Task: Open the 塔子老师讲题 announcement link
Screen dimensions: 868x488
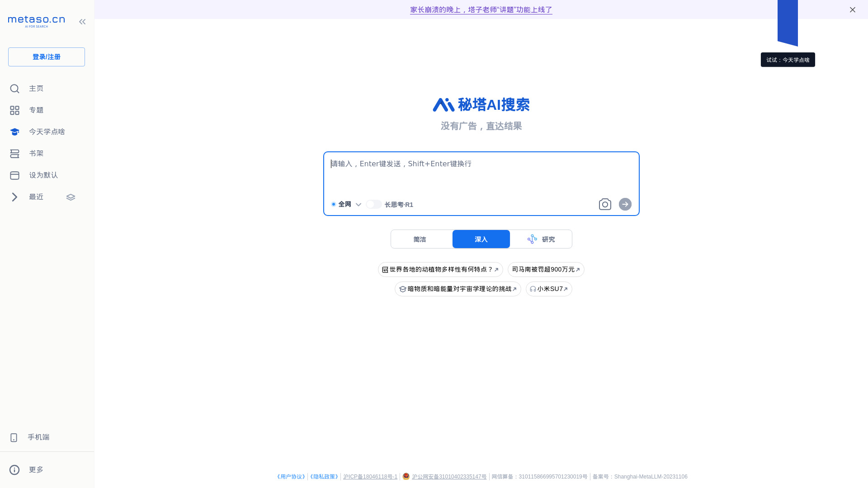Action: point(481,9)
